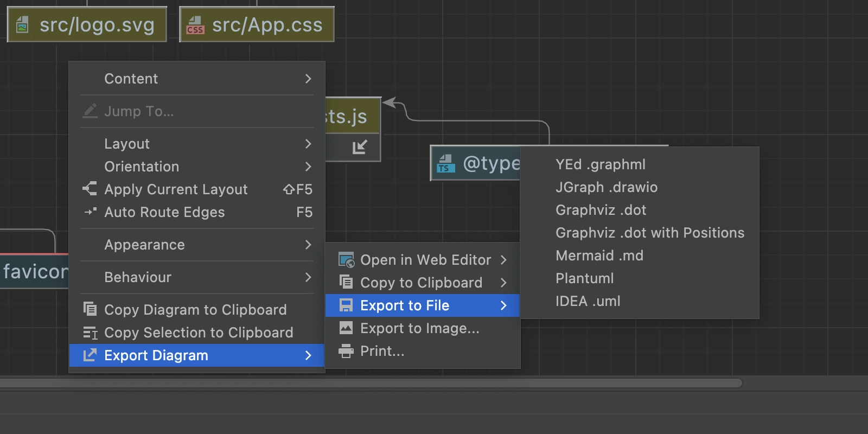
Task: Select the favicon diagram node
Action: (34, 271)
